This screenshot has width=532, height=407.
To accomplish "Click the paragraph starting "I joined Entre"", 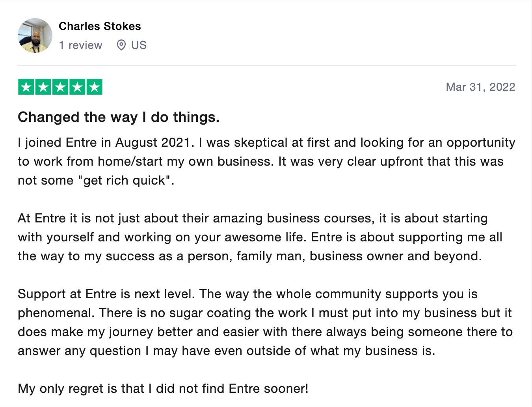I will (x=260, y=161).
